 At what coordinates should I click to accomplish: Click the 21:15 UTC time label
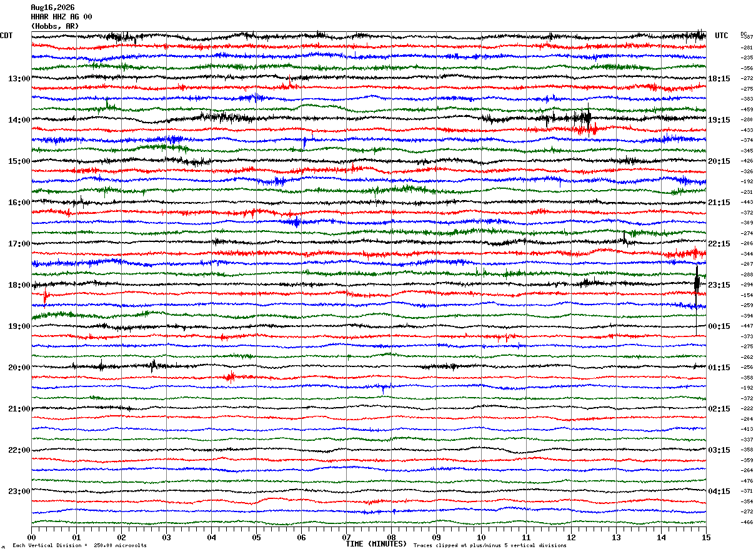coord(719,203)
